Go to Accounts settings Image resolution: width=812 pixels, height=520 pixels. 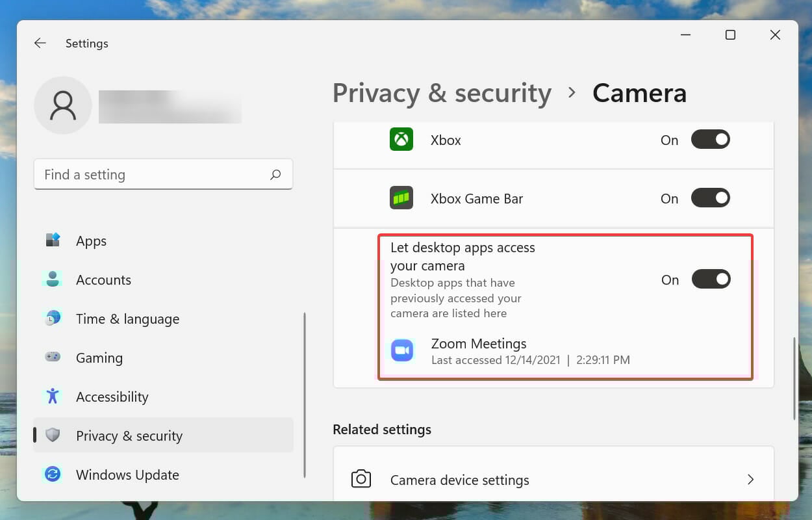click(x=103, y=280)
